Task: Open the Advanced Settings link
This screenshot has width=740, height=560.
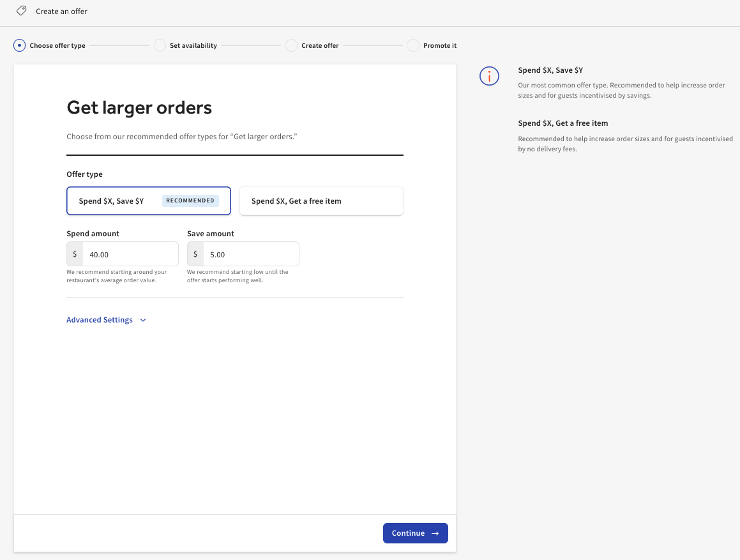Action: [x=99, y=319]
